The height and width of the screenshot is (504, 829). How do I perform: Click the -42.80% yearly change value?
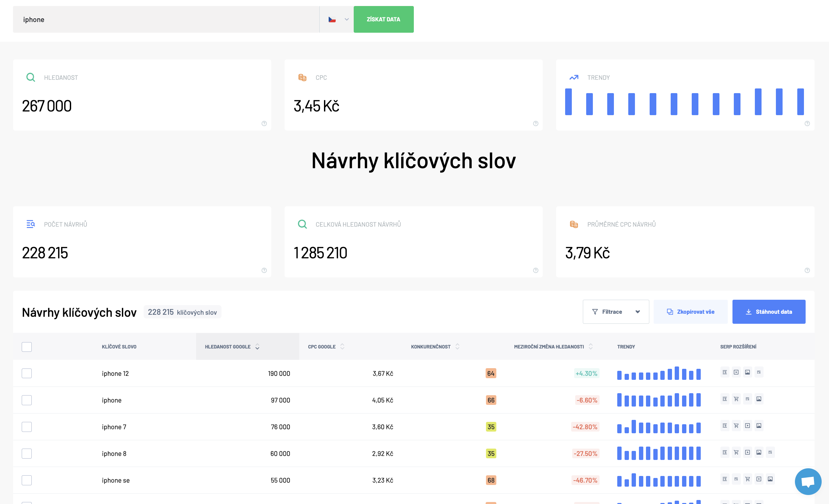(x=585, y=427)
